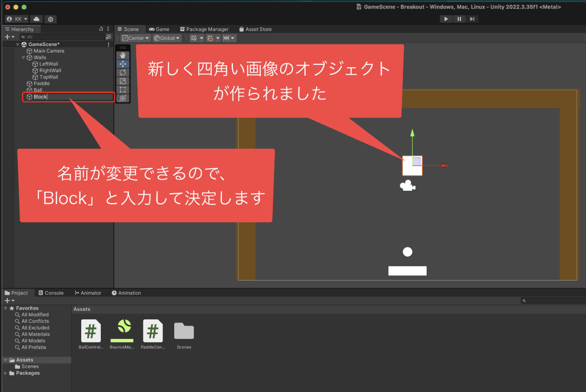Open the Animator tab
The image size is (586, 392).
point(88,293)
